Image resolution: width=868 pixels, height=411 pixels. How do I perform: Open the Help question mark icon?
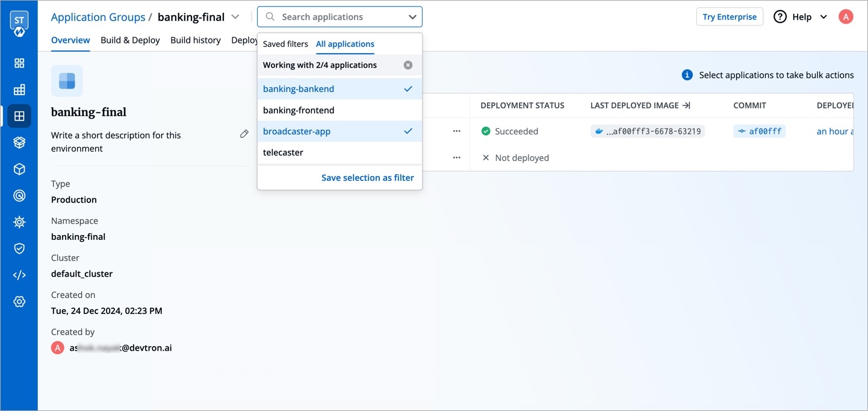point(780,17)
